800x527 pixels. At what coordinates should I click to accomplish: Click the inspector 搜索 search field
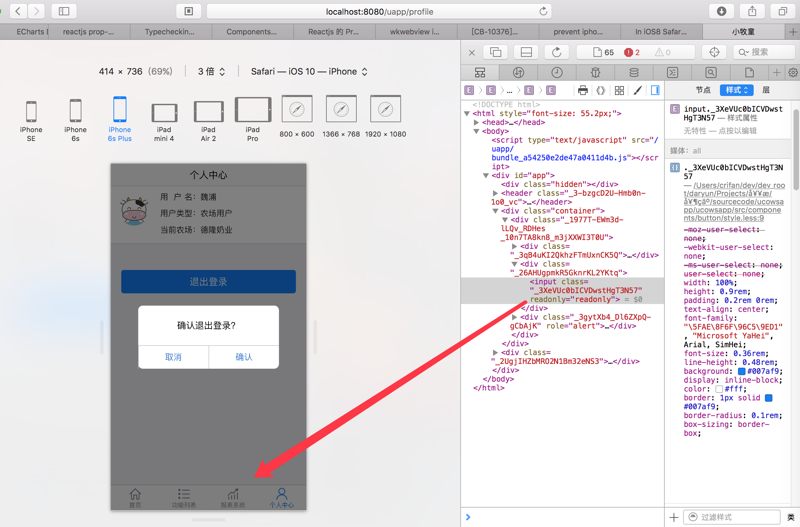pyautogui.click(x=764, y=52)
